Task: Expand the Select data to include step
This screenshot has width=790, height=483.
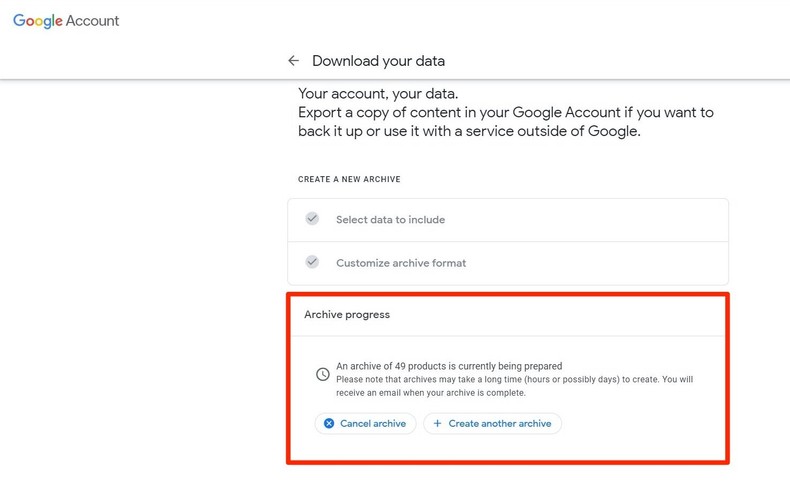Action: (390, 220)
